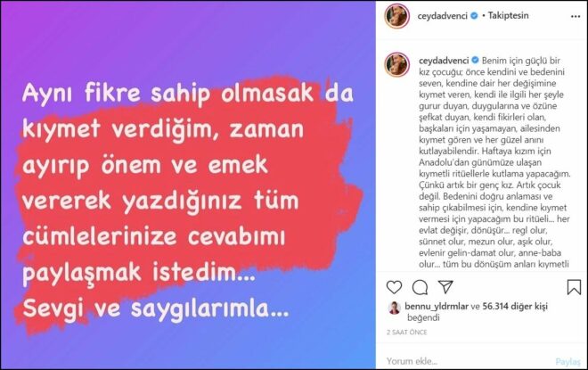Click the bennu_yldrmlar small avatar

[x=395, y=308]
